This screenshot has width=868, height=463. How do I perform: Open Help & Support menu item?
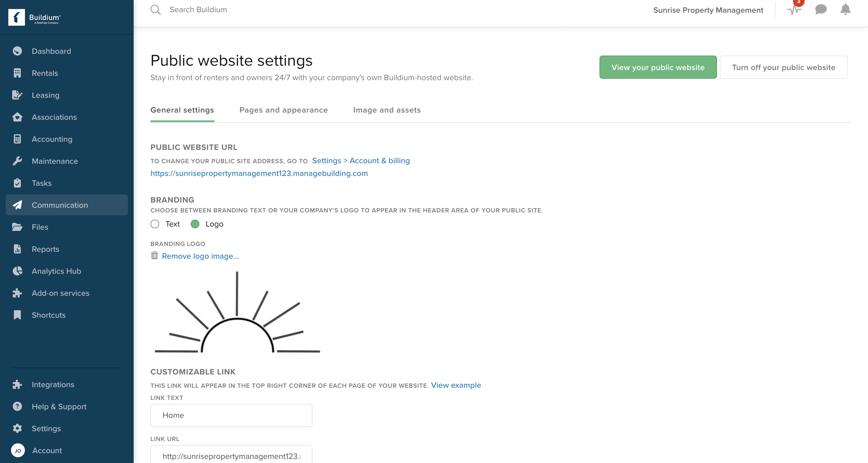tap(67, 406)
